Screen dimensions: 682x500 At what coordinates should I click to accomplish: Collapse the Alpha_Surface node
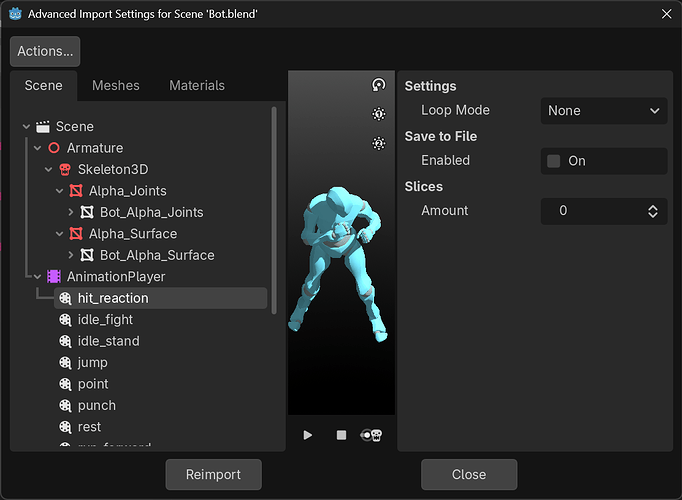(x=60, y=234)
